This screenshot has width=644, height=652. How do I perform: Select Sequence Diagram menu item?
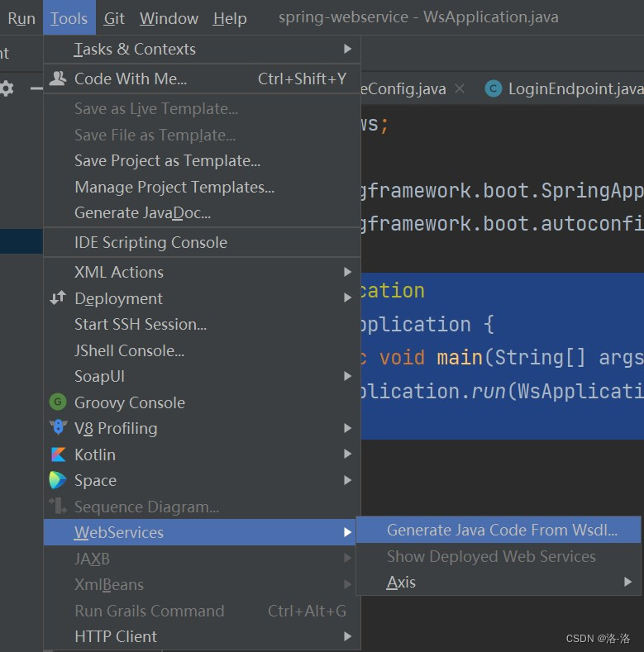(x=202, y=507)
